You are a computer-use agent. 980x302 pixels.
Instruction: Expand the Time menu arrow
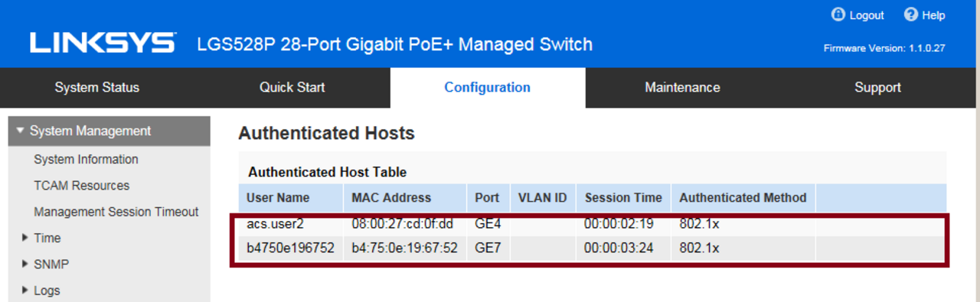coord(27,238)
